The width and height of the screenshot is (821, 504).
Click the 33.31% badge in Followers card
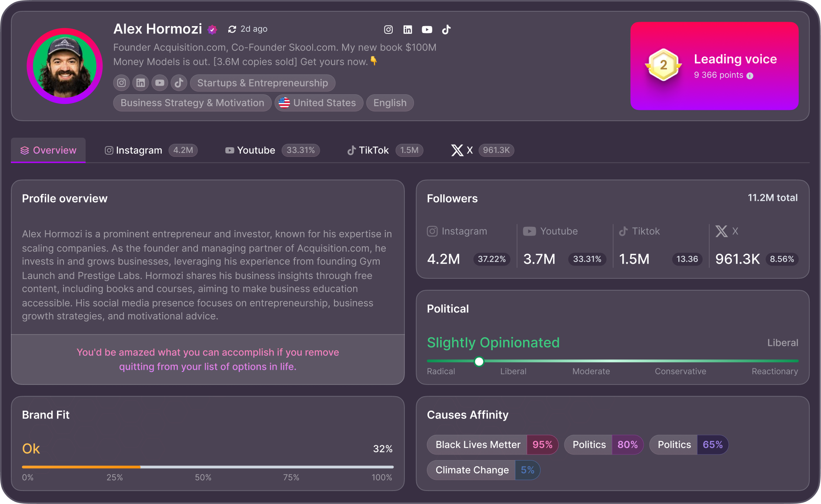[587, 259]
